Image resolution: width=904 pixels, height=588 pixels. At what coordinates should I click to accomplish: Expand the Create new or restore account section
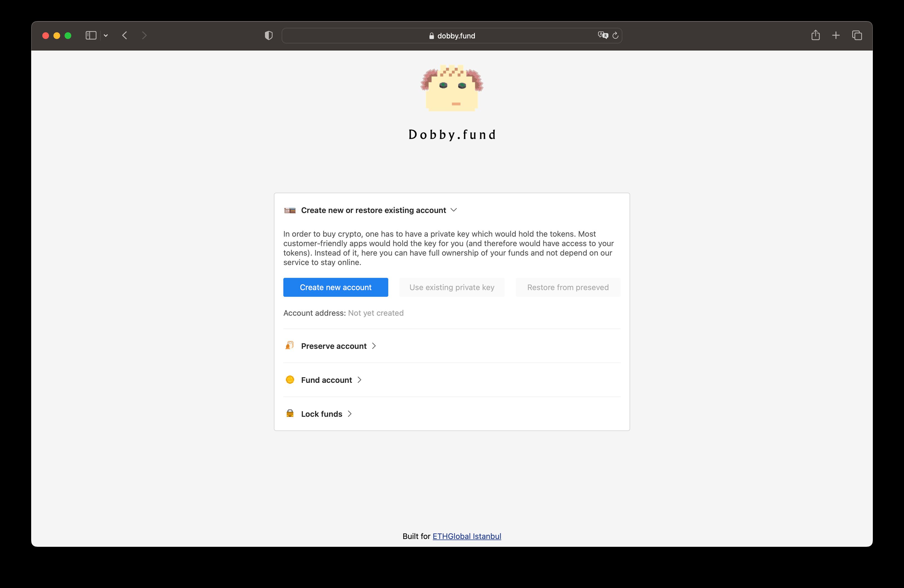coord(454,210)
